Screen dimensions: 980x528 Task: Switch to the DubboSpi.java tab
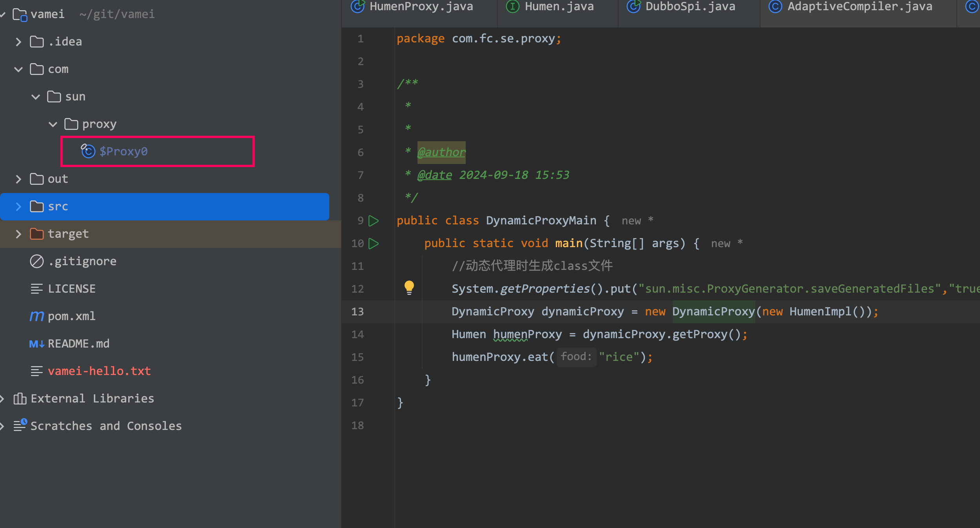(x=690, y=7)
